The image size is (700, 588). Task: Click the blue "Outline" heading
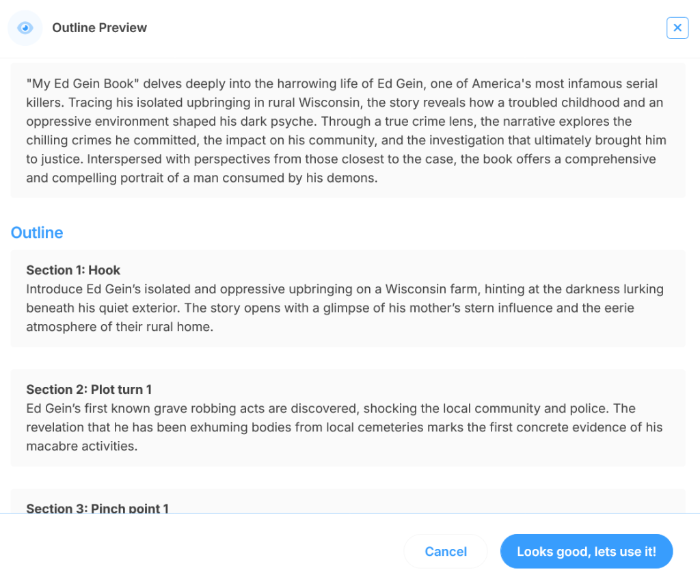37,233
